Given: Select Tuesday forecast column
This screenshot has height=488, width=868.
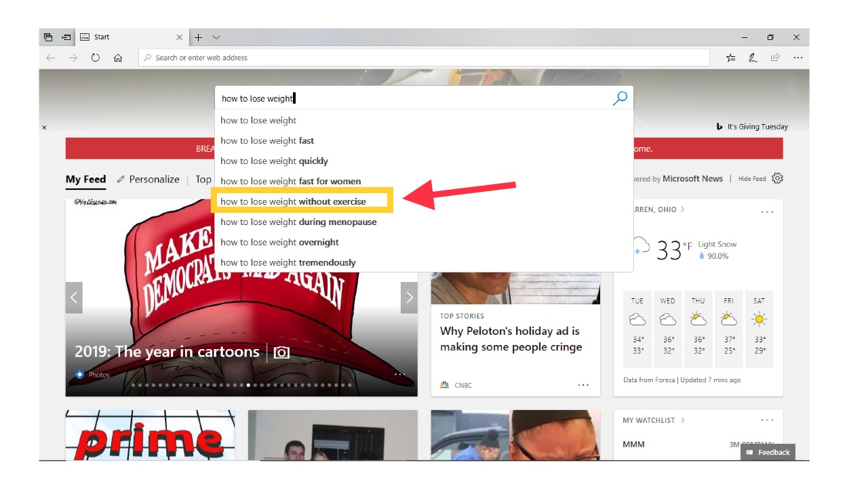Looking at the screenshot, I should pos(637,329).
